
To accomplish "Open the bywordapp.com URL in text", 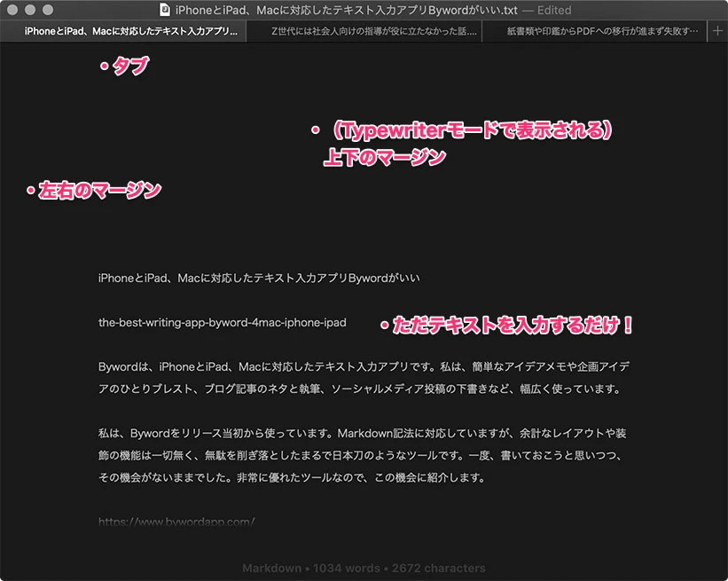I will point(176,522).
